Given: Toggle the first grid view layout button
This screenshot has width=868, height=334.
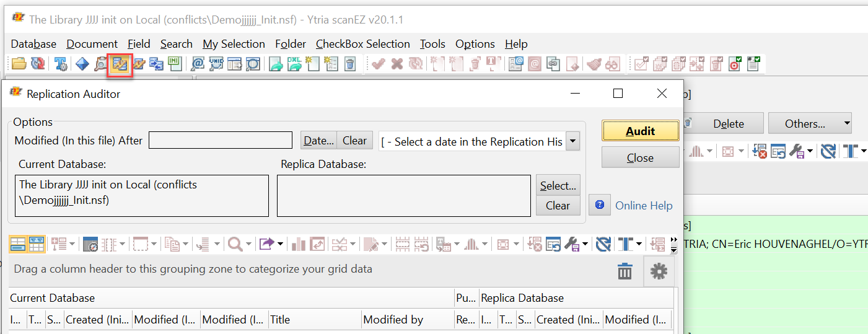Looking at the screenshot, I should click(18, 244).
